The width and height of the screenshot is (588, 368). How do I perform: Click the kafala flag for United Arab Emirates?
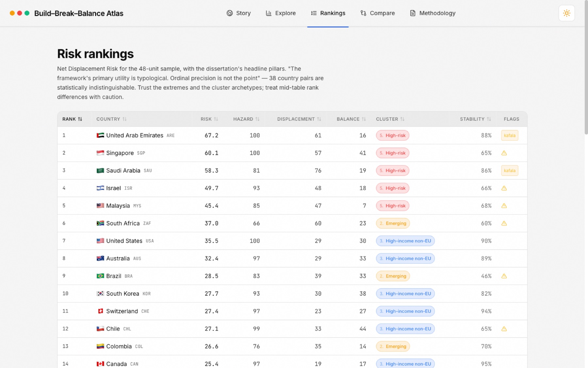pos(510,135)
